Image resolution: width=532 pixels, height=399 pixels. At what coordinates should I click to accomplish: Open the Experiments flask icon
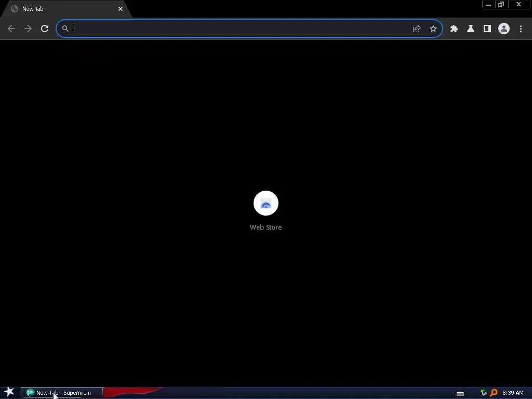click(471, 29)
